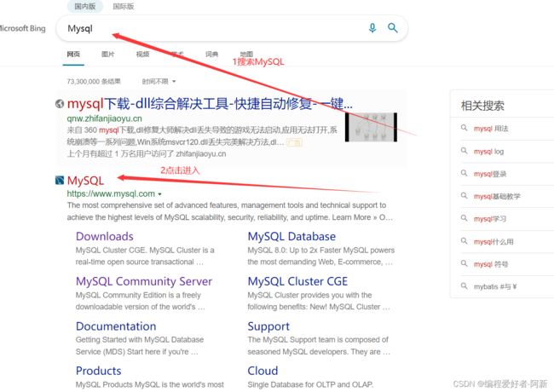Select related search mysql登录

490,174
